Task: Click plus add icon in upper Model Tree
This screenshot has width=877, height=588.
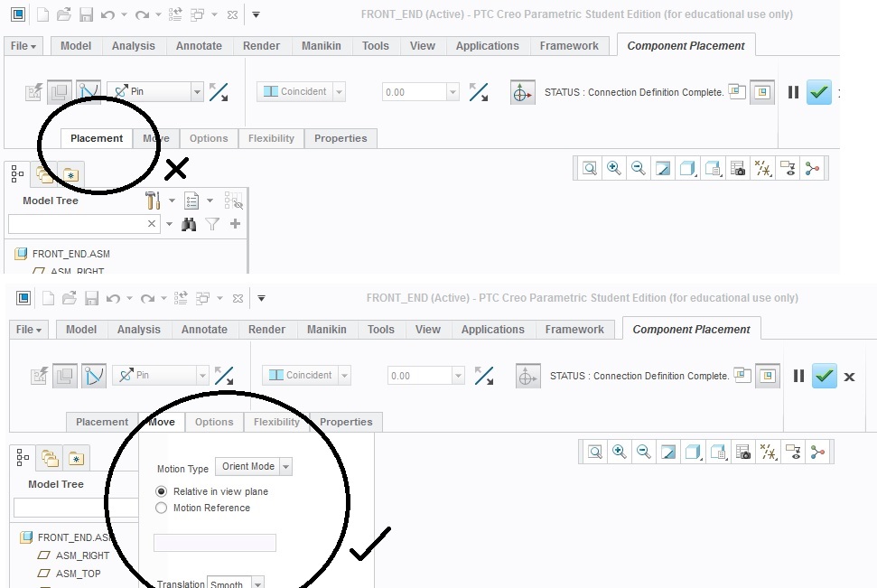Action: pos(235,224)
